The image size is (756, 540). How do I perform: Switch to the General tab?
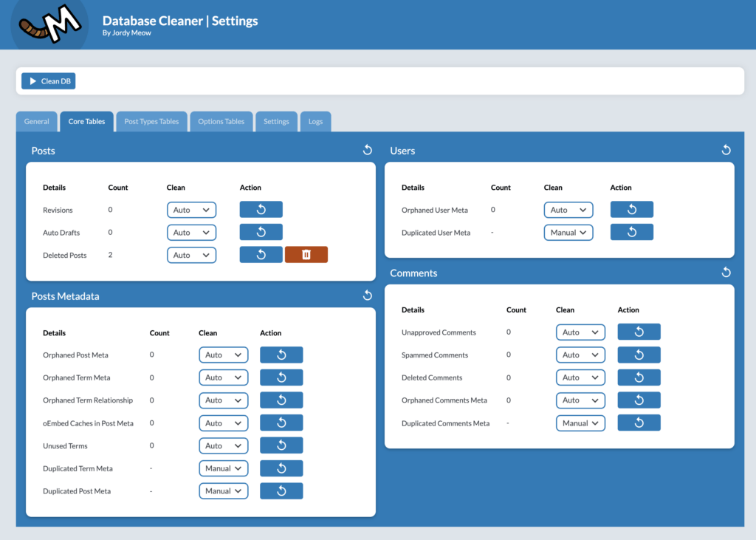36,121
